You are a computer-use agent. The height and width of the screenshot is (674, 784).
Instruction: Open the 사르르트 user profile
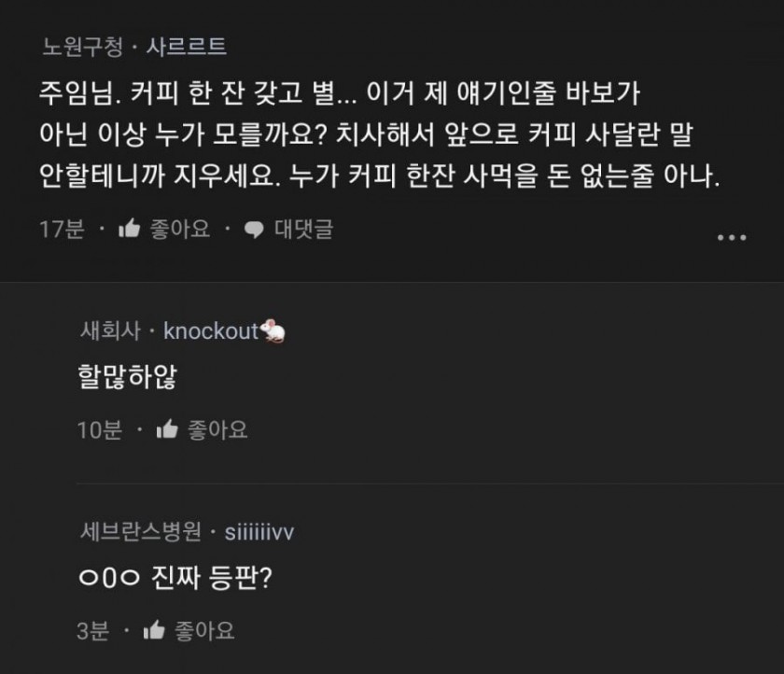(x=186, y=47)
